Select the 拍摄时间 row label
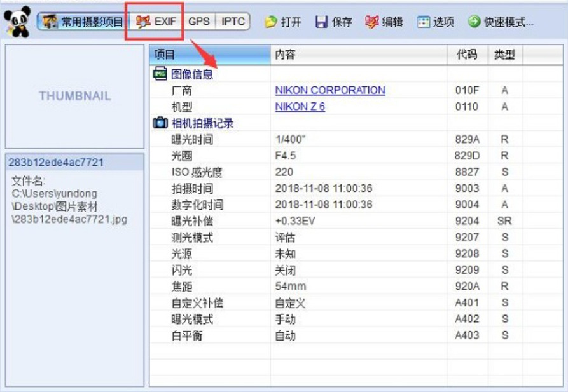The width and height of the screenshot is (568, 392). (192, 188)
